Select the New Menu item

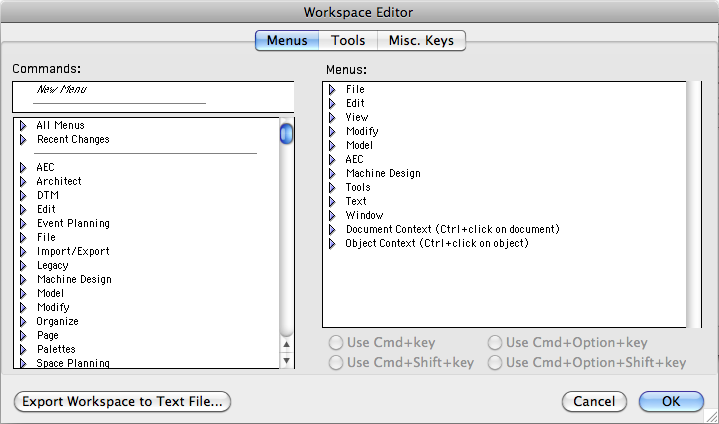(x=62, y=90)
